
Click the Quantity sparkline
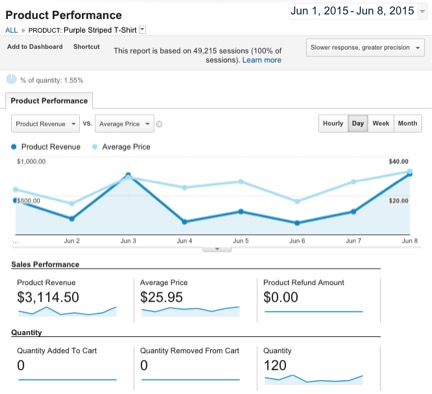click(314, 379)
